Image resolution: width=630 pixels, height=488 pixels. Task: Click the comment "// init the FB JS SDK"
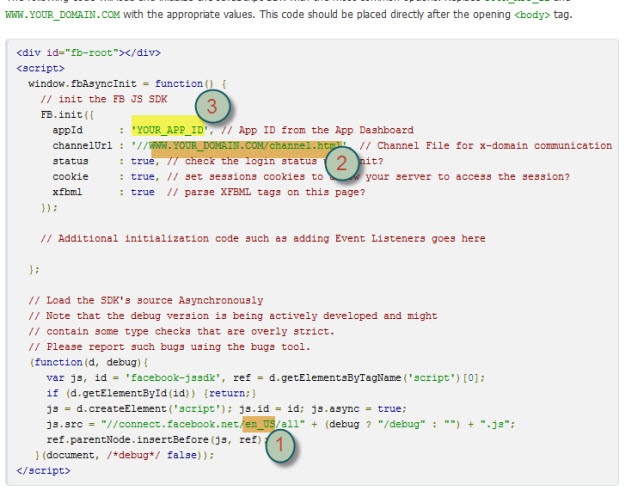pyautogui.click(x=104, y=99)
